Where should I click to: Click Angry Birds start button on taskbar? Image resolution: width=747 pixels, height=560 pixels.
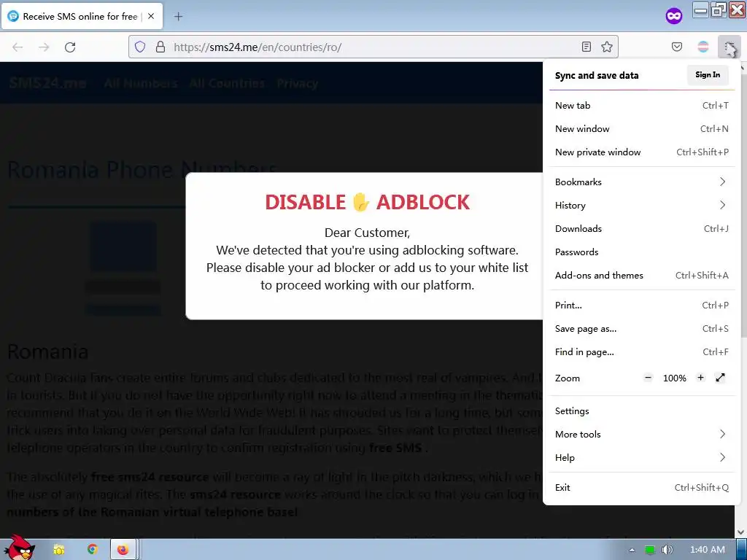tap(20, 548)
